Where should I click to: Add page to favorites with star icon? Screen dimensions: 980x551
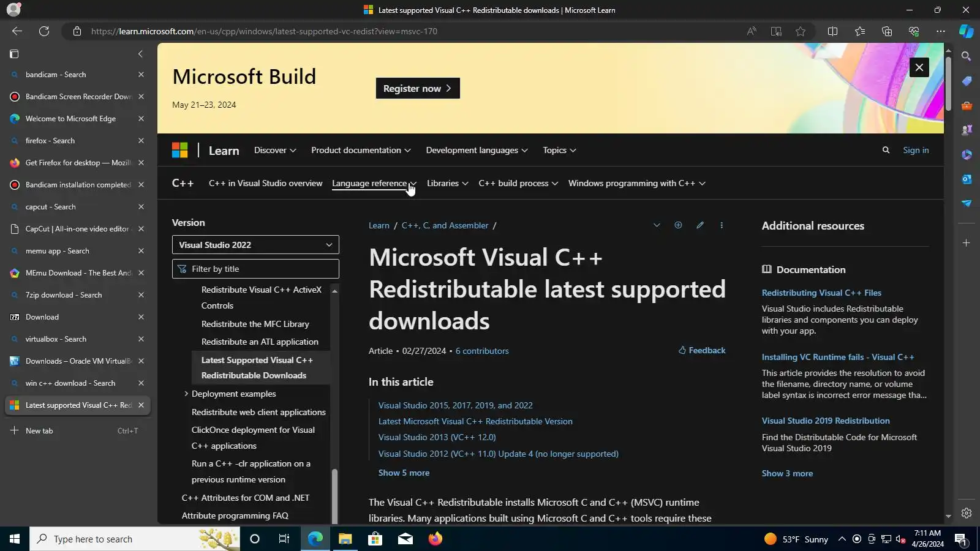(801, 31)
